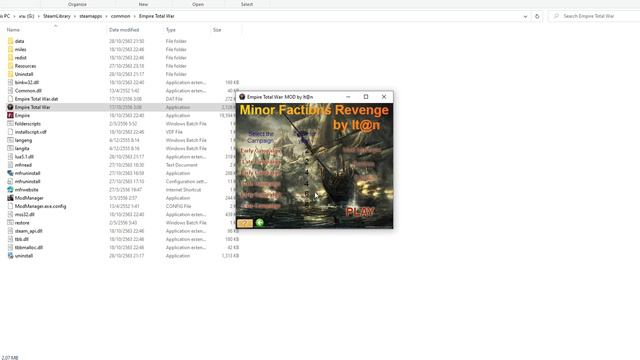Screen dimensions: 640x360
Task: Click the mfruninstall Configuration settings file icon
Action: pos(10,181)
